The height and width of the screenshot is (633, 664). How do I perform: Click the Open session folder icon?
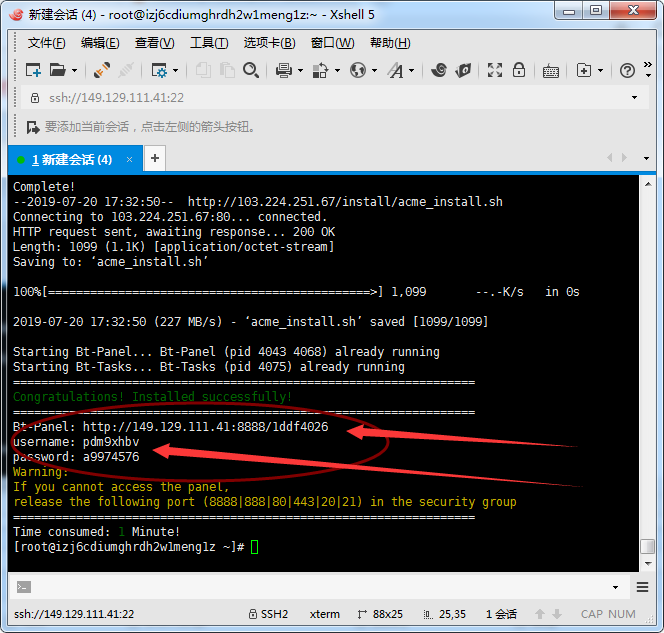tap(58, 70)
